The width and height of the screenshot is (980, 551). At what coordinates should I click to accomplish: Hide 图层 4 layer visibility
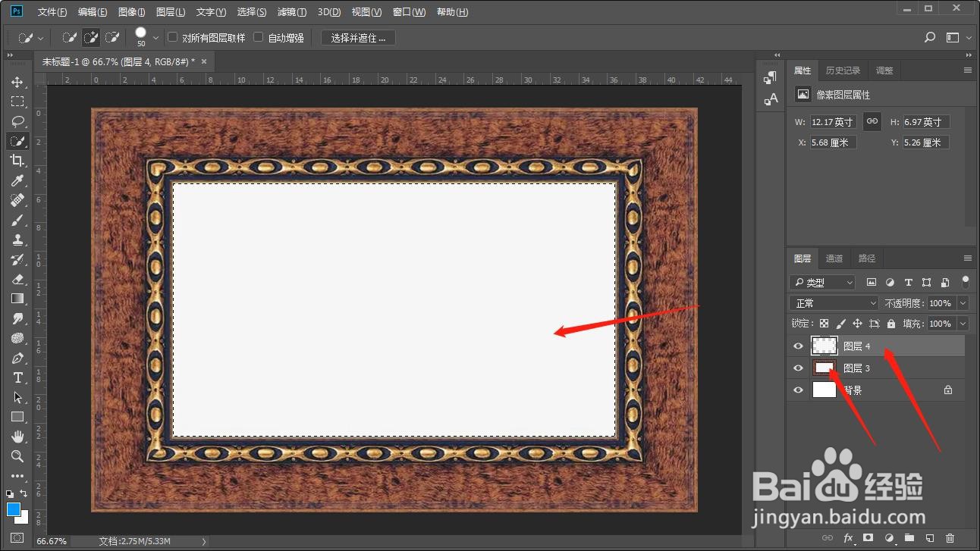(798, 346)
